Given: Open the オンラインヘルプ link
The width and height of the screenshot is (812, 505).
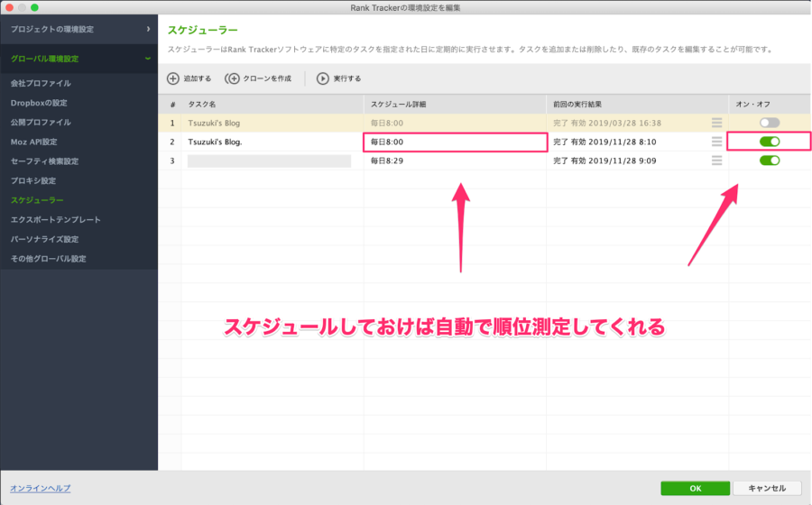Looking at the screenshot, I should pos(41,488).
